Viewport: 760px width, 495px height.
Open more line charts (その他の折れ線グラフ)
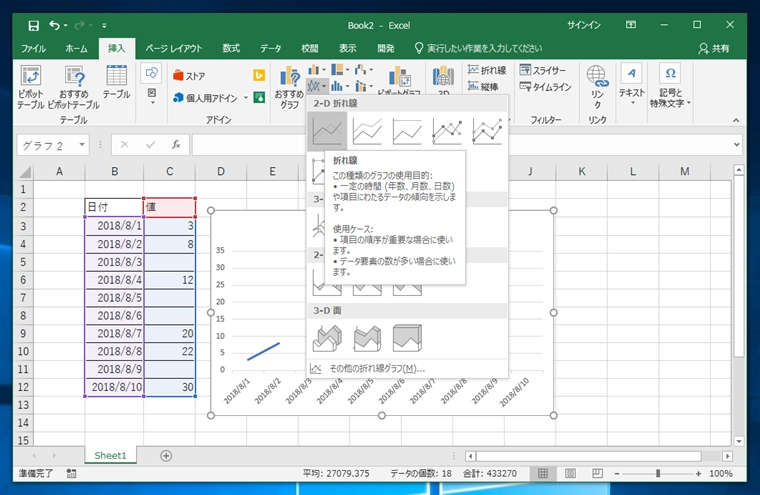coord(407,368)
